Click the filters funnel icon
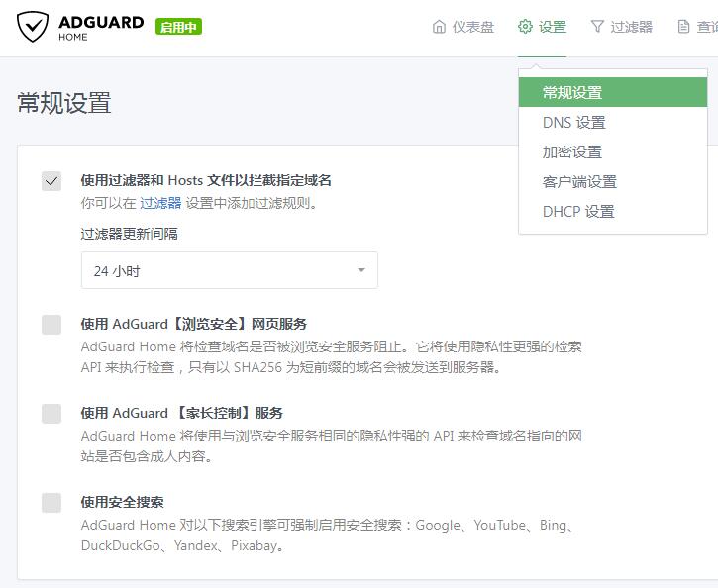 [x=597, y=27]
